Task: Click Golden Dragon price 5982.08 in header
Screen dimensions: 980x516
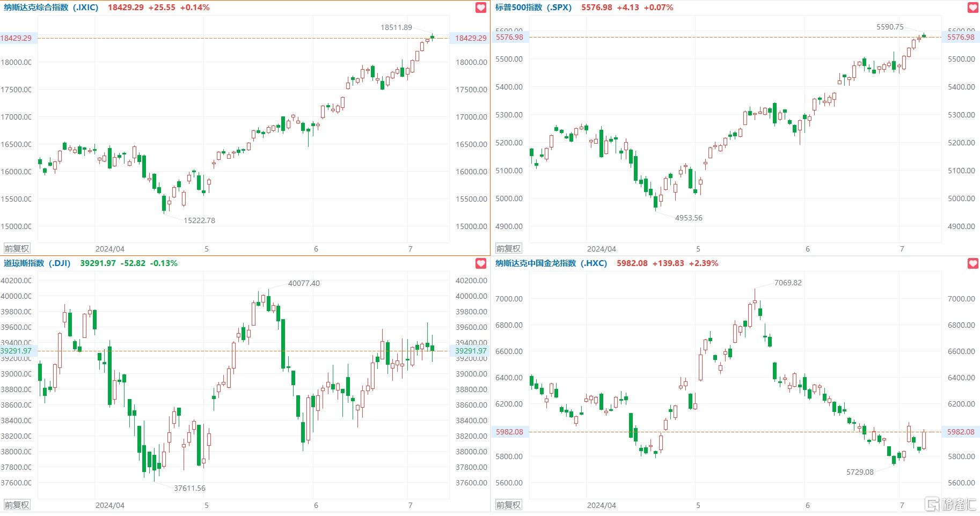Action: (632, 263)
